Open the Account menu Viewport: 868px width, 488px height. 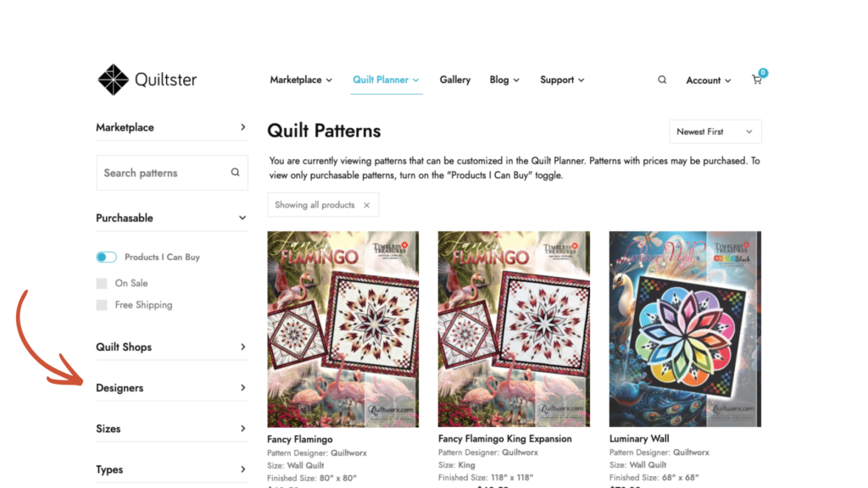(708, 80)
